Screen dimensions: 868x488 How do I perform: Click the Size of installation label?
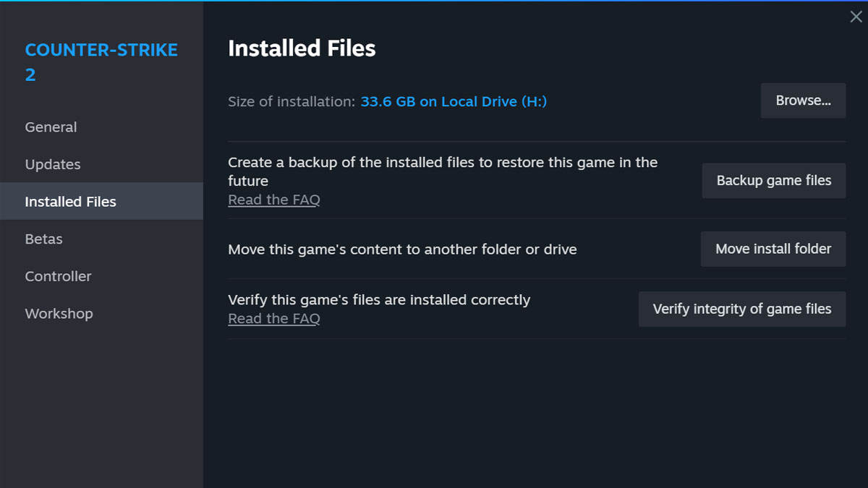292,102
